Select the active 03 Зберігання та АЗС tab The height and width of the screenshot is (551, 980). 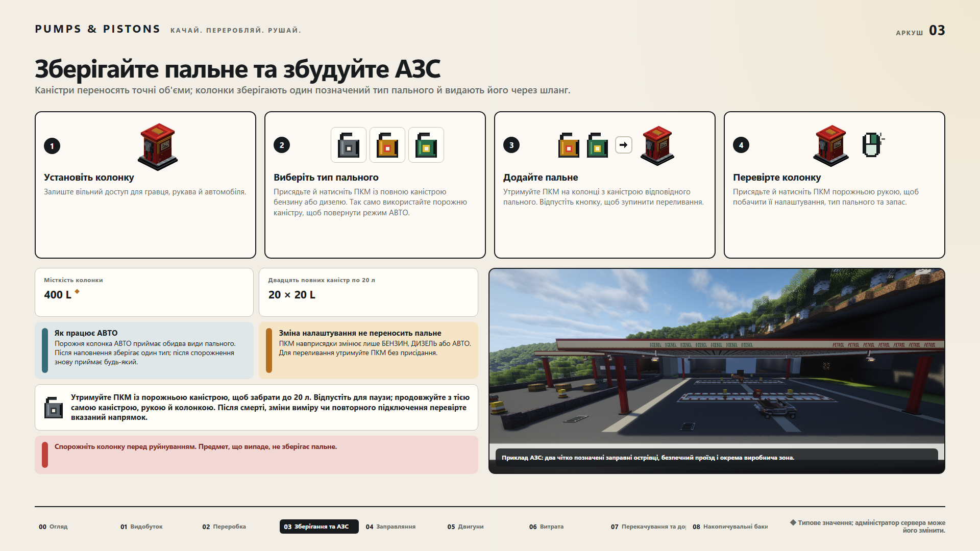(319, 527)
